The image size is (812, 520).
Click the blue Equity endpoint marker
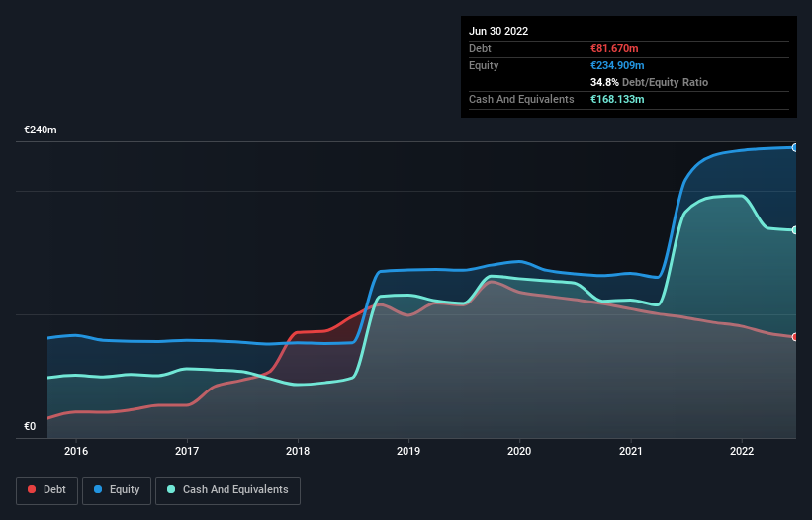tap(795, 148)
